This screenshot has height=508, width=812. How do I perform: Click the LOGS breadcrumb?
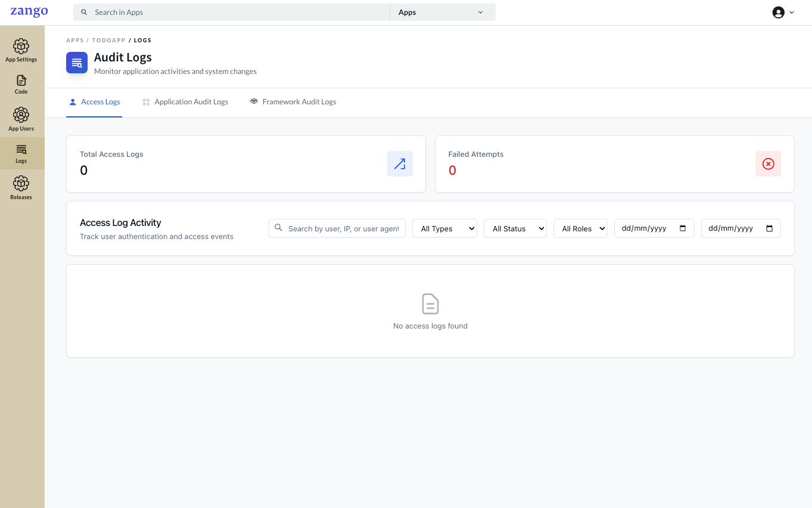pos(143,41)
